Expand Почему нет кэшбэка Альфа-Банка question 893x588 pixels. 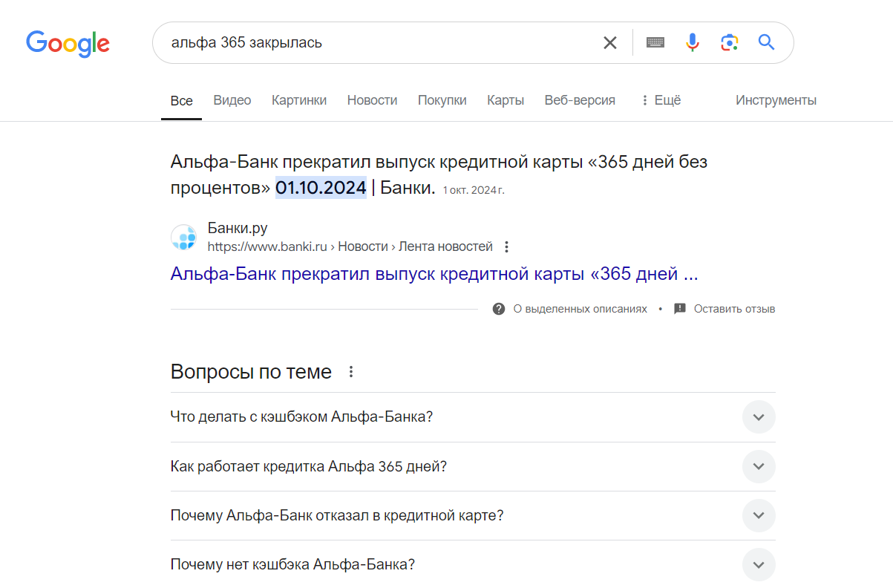point(759,564)
